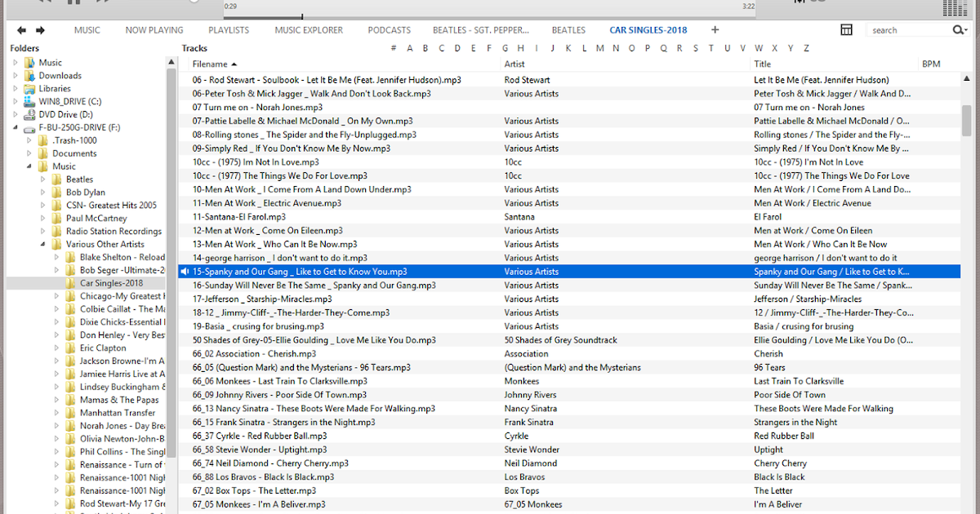Screen dimensions: 980x514
Task: Click into the search field
Action: point(909,30)
